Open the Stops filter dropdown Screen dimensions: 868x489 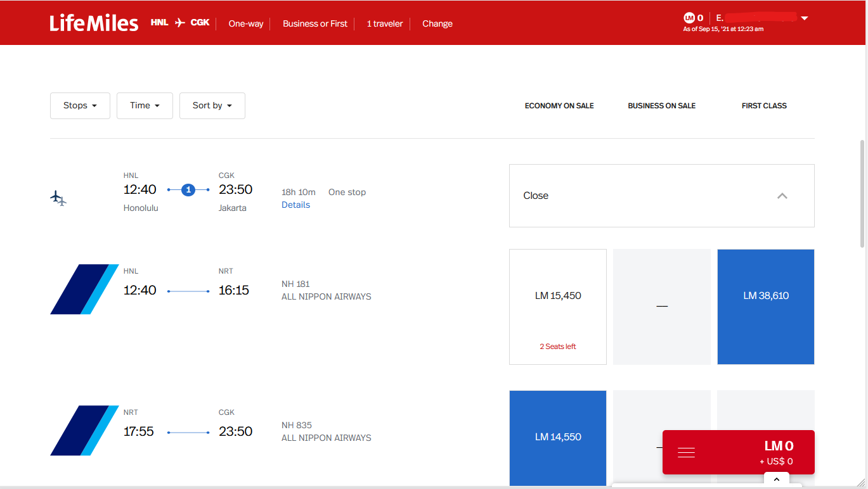[80, 106]
